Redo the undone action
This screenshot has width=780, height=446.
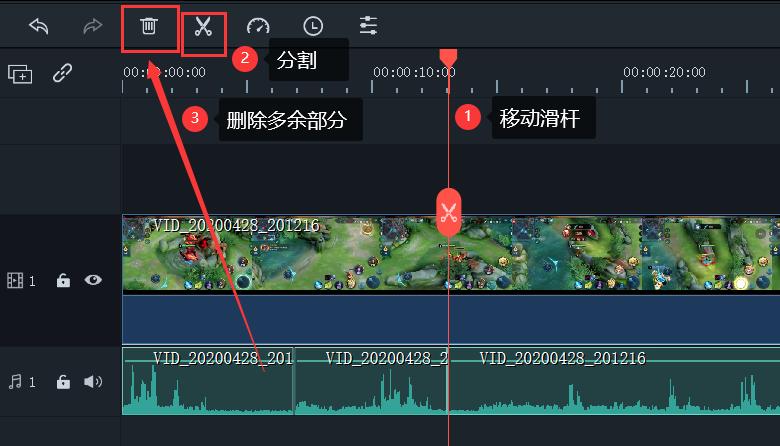pos(93,26)
